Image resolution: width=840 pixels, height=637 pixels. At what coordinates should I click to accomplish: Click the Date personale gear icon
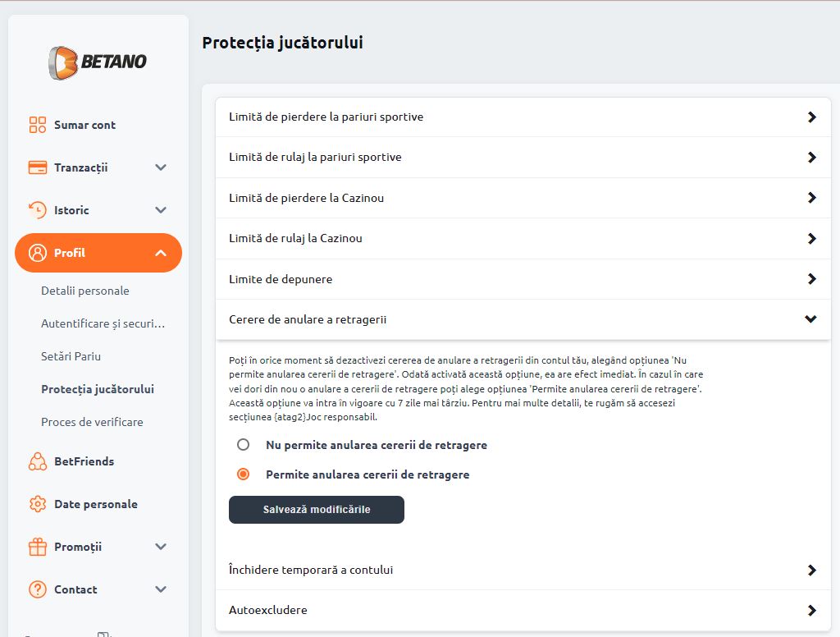click(x=38, y=504)
